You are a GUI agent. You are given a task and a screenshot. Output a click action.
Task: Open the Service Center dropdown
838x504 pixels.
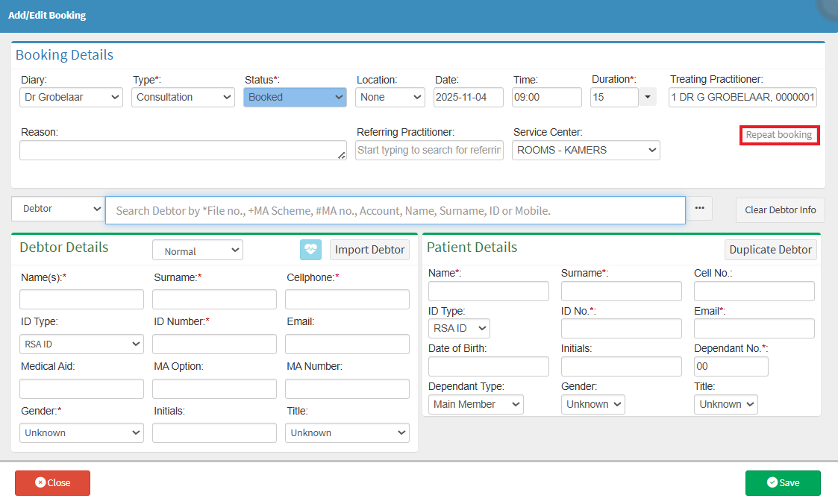coord(586,150)
